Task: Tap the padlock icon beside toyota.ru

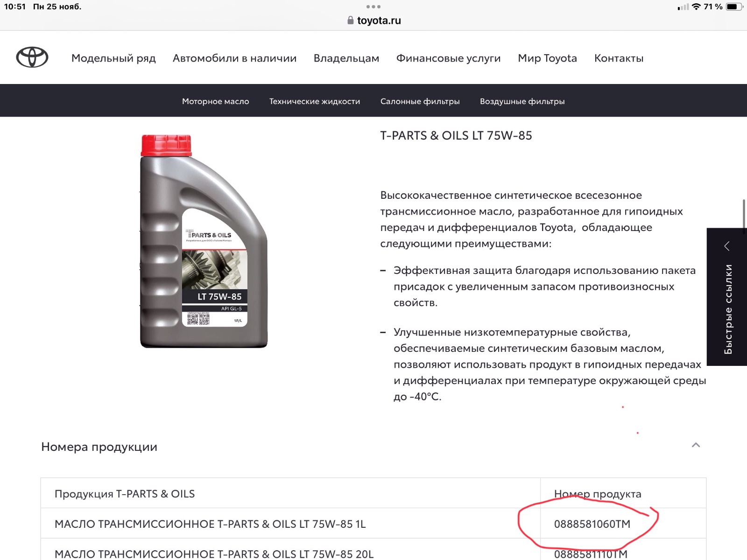Action: [351, 21]
